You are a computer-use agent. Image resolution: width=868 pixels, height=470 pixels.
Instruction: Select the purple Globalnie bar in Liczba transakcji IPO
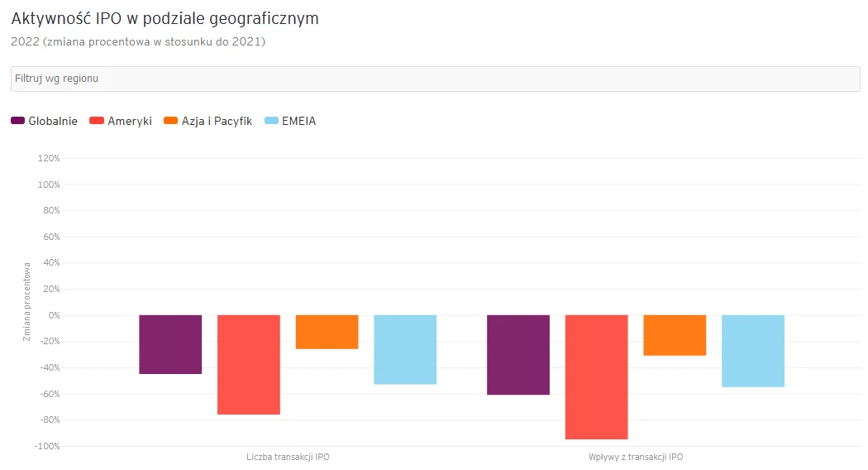[x=170, y=344]
